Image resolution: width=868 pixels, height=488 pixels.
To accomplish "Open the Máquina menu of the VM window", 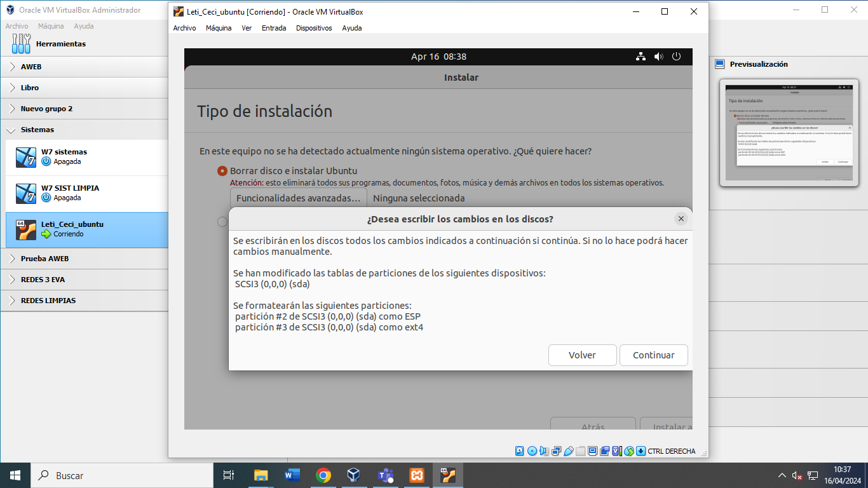I will [219, 28].
